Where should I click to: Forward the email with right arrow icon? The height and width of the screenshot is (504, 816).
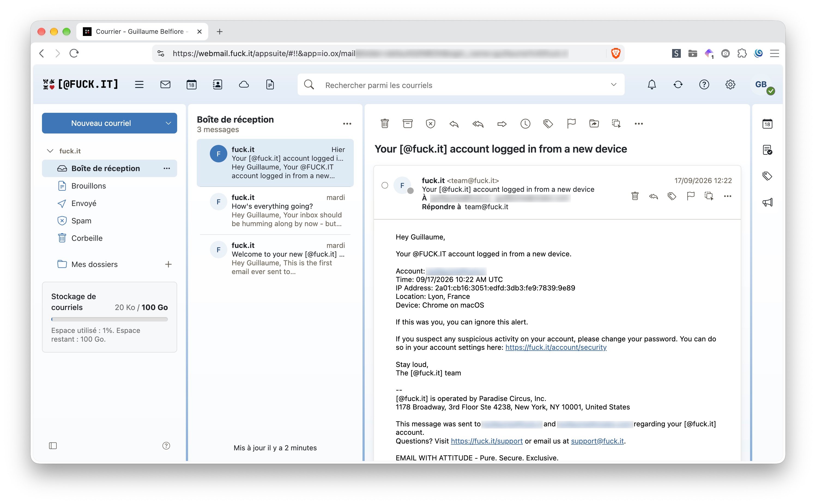502,124
